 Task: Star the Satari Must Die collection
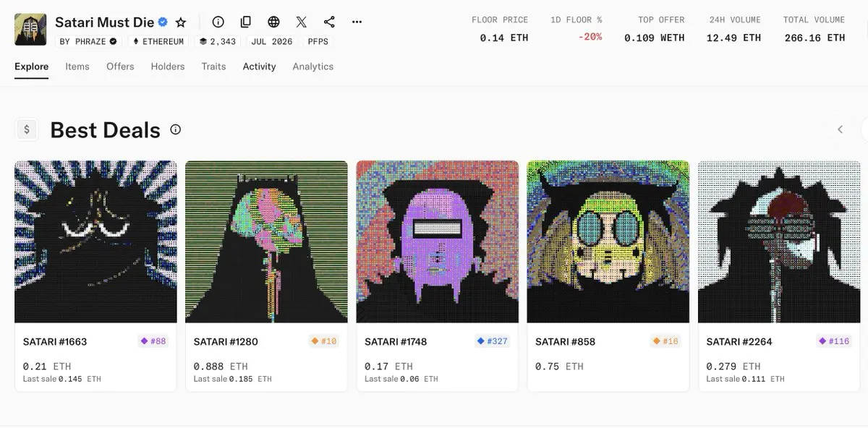pyautogui.click(x=181, y=22)
